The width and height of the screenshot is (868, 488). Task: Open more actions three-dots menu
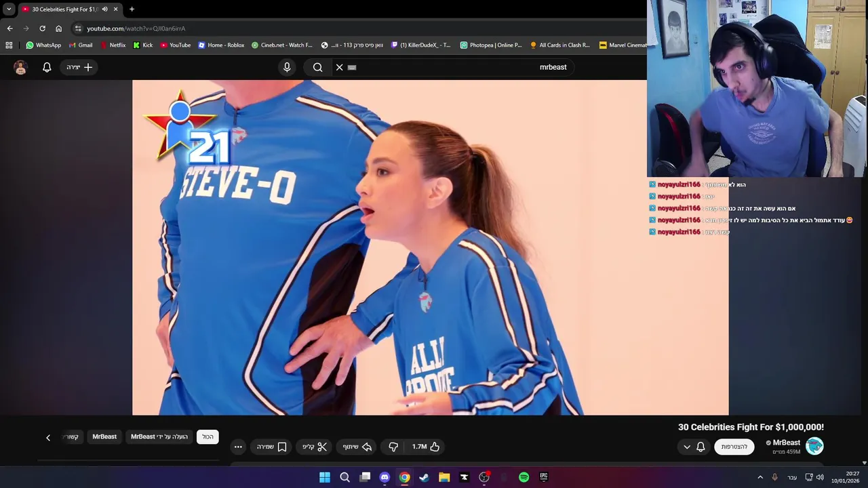[238, 447]
